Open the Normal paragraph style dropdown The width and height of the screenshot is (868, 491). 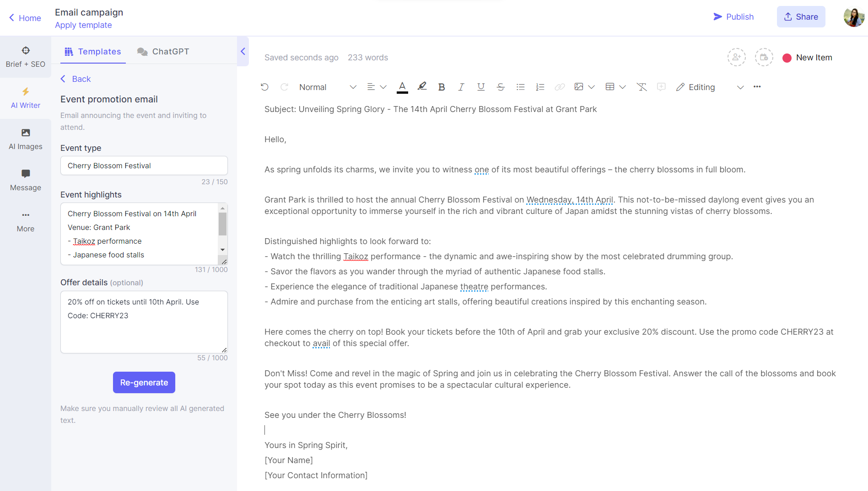click(328, 87)
